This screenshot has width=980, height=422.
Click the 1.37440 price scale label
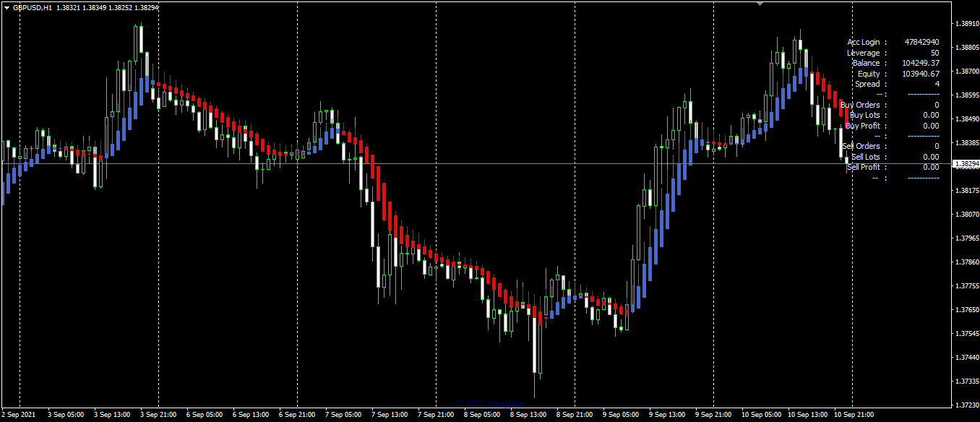[x=967, y=358]
